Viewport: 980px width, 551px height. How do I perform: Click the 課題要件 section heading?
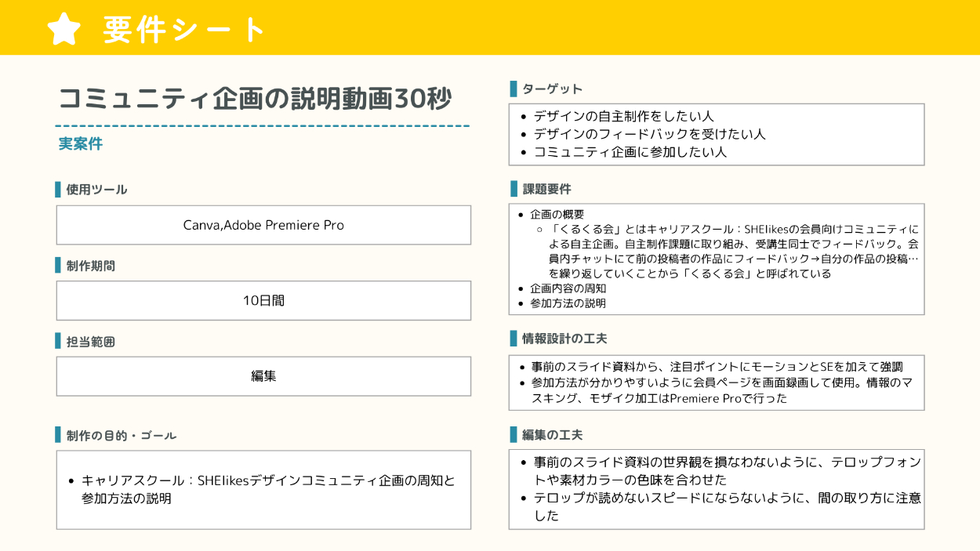pyautogui.click(x=546, y=189)
